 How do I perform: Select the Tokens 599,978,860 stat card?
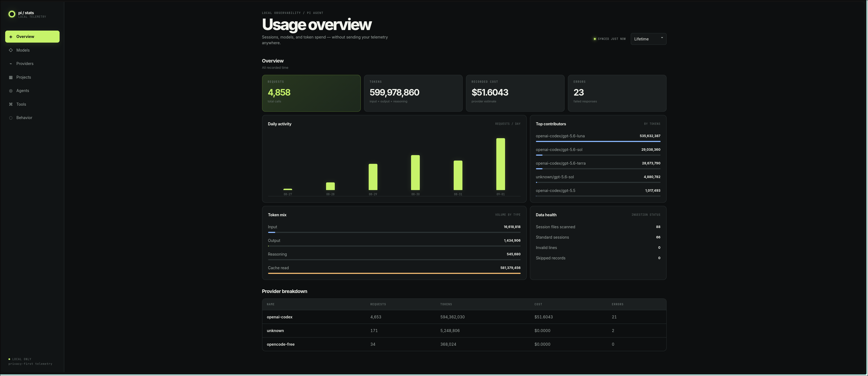pyautogui.click(x=413, y=93)
